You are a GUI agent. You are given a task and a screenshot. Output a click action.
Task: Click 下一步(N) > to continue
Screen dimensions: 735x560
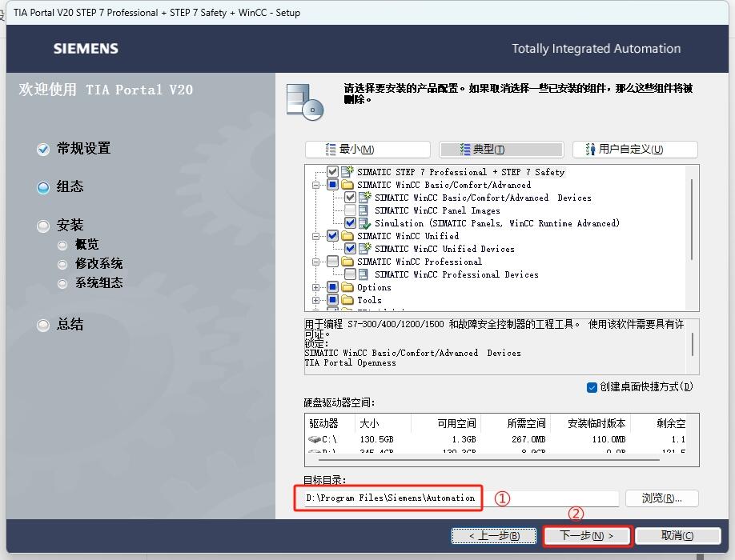pyautogui.click(x=587, y=536)
